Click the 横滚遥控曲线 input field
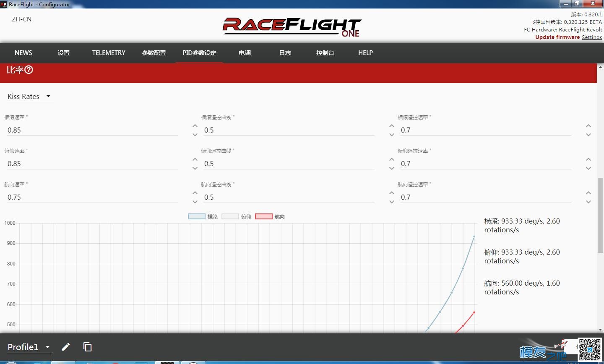Image resolution: width=604 pixels, height=364 pixels. (288, 130)
